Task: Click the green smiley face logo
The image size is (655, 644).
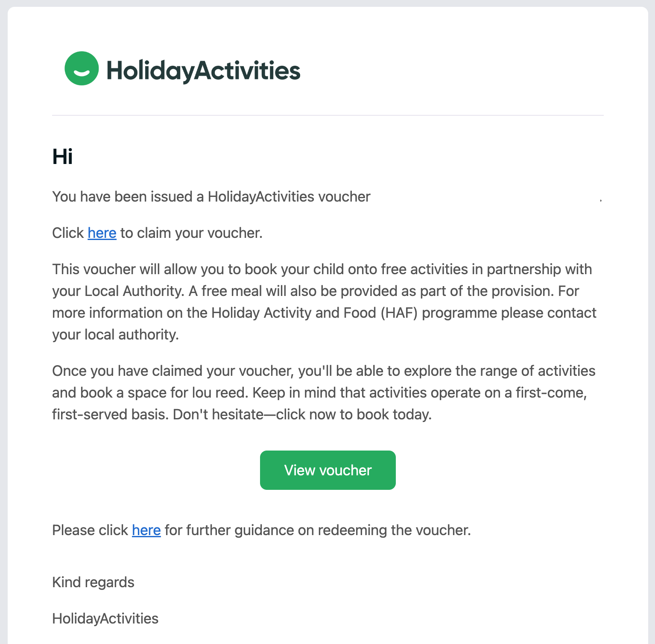Action: click(x=82, y=68)
